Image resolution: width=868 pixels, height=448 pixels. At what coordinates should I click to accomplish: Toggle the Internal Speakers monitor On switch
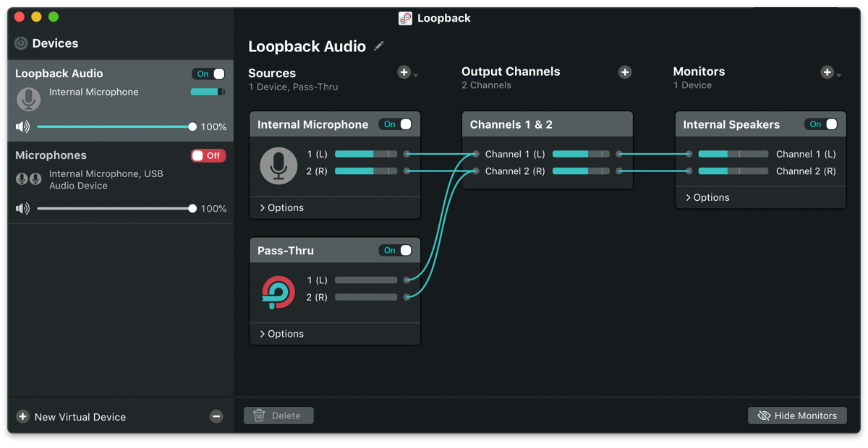pyautogui.click(x=822, y=124)
